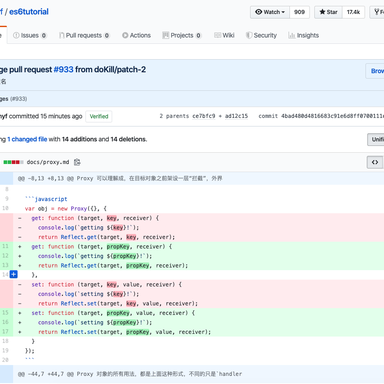Switch to the Actions tab

[136, 35]
